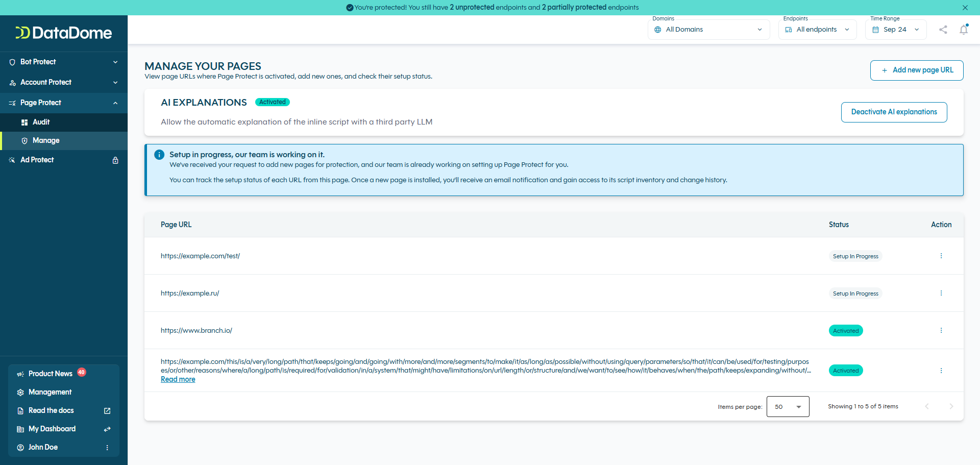Viewport: 980px width, 465px height.
Task: Click the Action column header
Action: click(941, 225)
